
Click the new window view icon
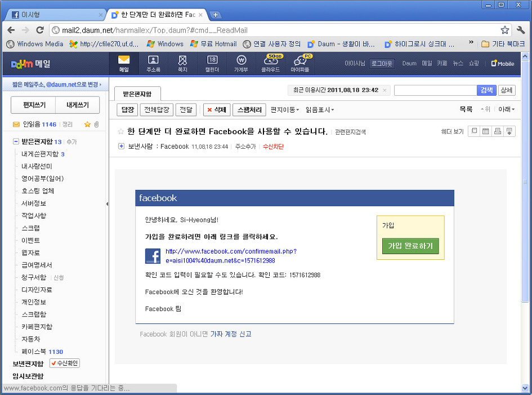pos(475,131)
